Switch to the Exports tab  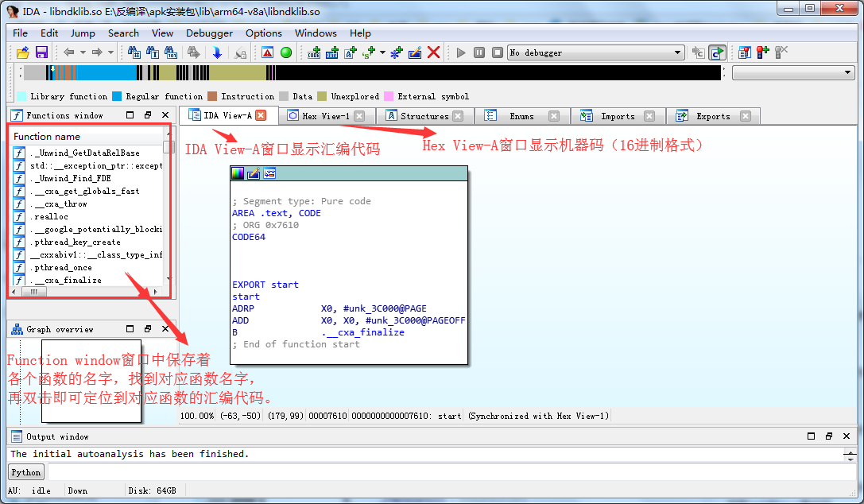tap(713, 116)
